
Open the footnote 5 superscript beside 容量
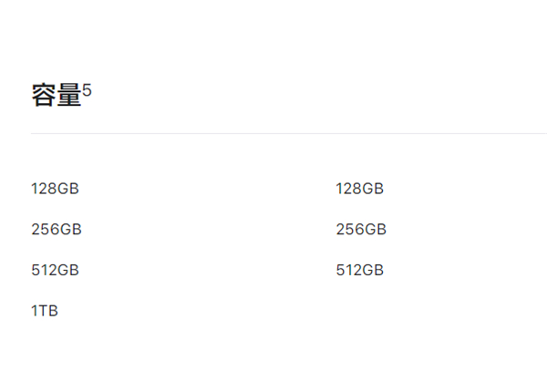coord(88,90)
